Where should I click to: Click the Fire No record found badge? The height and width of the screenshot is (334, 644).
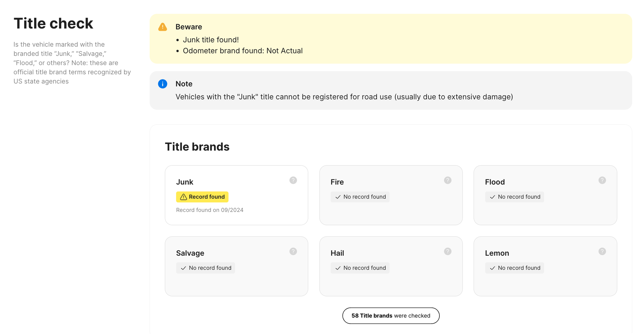point(360,197)
